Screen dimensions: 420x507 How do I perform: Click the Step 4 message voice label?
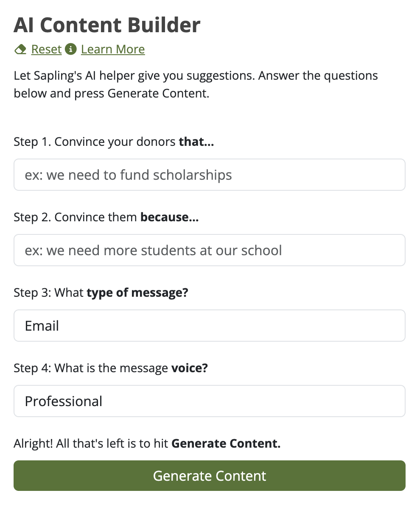click(x=111, y=368)
